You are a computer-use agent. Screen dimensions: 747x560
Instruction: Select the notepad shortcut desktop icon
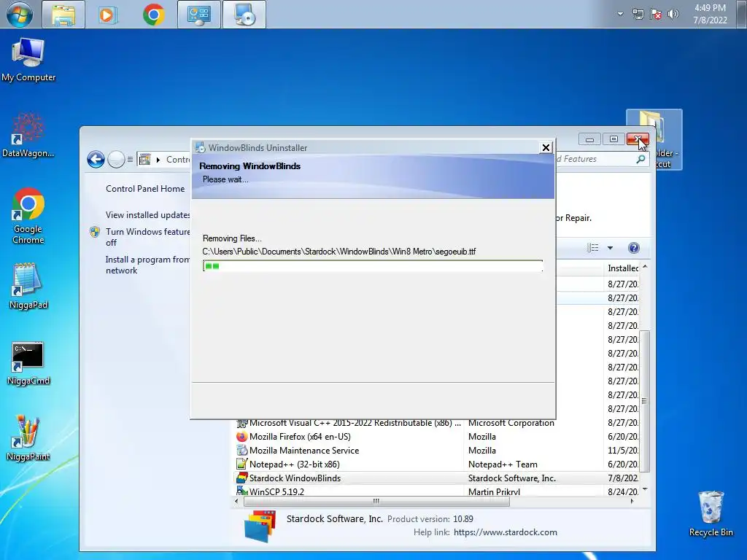pos(28,286)
